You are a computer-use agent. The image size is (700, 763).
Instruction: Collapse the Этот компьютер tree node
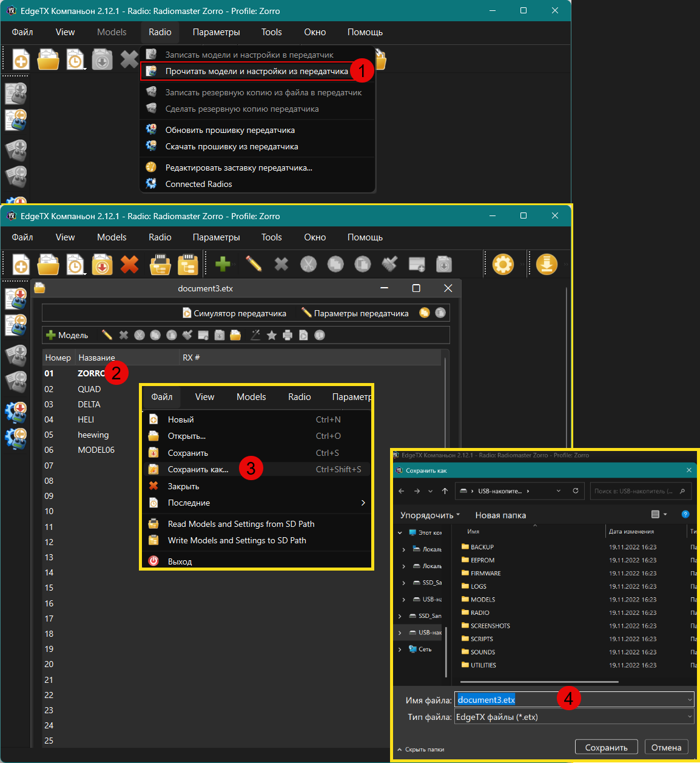400,533
